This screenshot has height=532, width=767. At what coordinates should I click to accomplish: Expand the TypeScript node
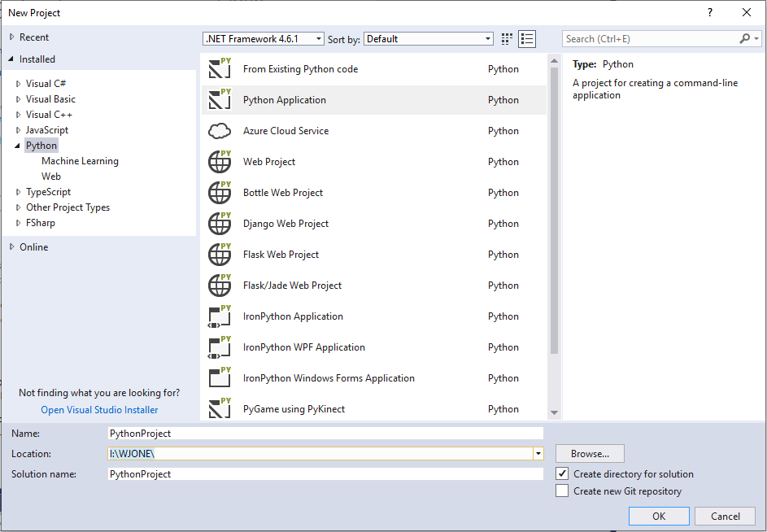pos(18,192)
